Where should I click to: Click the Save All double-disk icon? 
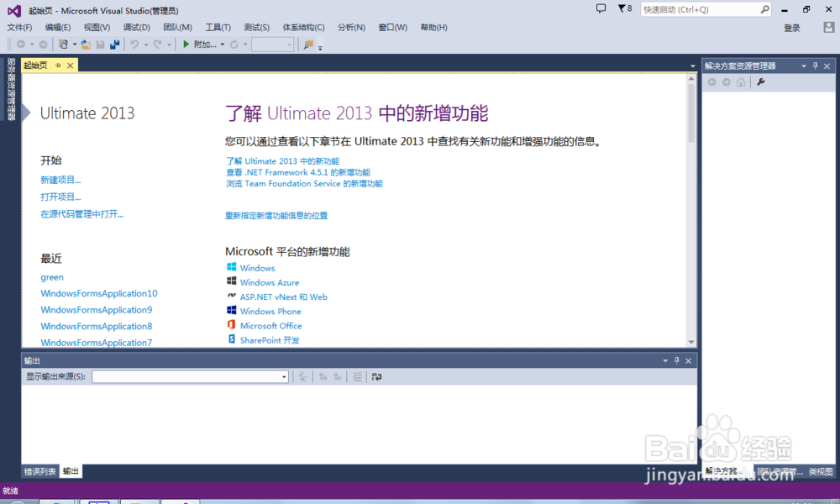coord(114,45)
